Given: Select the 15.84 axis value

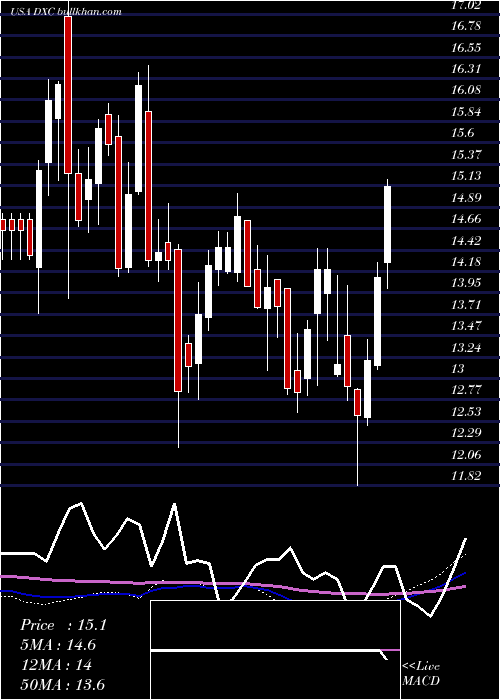Looking at the screenshot, I should tap(466, 112).
